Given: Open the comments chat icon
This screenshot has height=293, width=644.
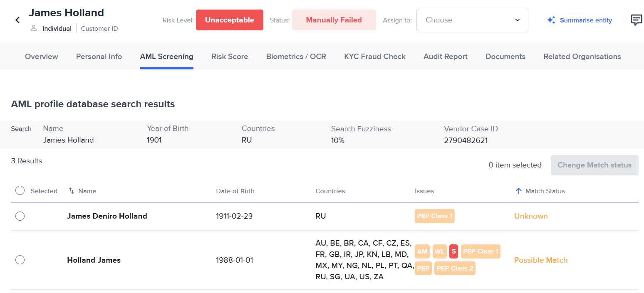Looking at the screenshot, I should click(637, 20).
